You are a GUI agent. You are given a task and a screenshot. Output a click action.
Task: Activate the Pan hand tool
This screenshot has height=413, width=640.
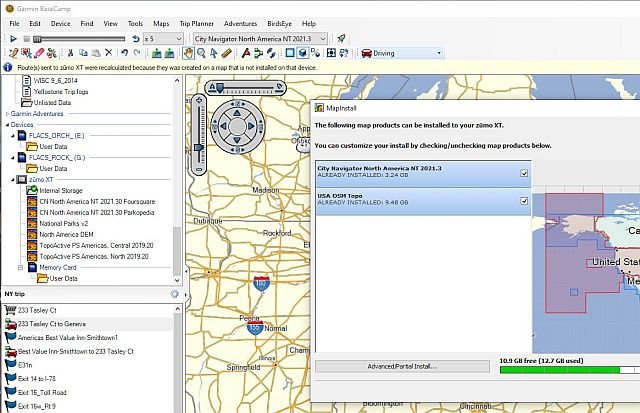pos(188,53)
